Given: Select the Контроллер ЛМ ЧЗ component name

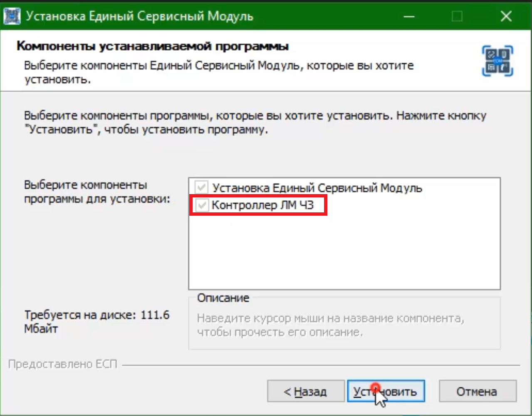Looking at the screenshot, I should tap(262, 205).
